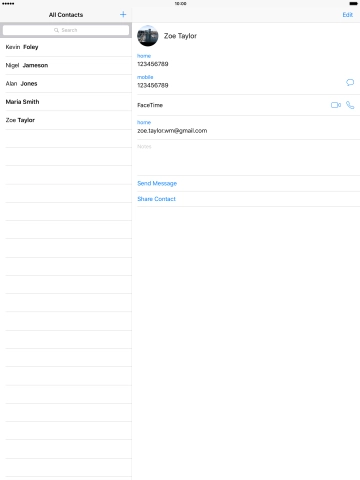Click the Notes field
Viewport: 360px width, 480px height.
pyautogui.click(x=248, y=157)
